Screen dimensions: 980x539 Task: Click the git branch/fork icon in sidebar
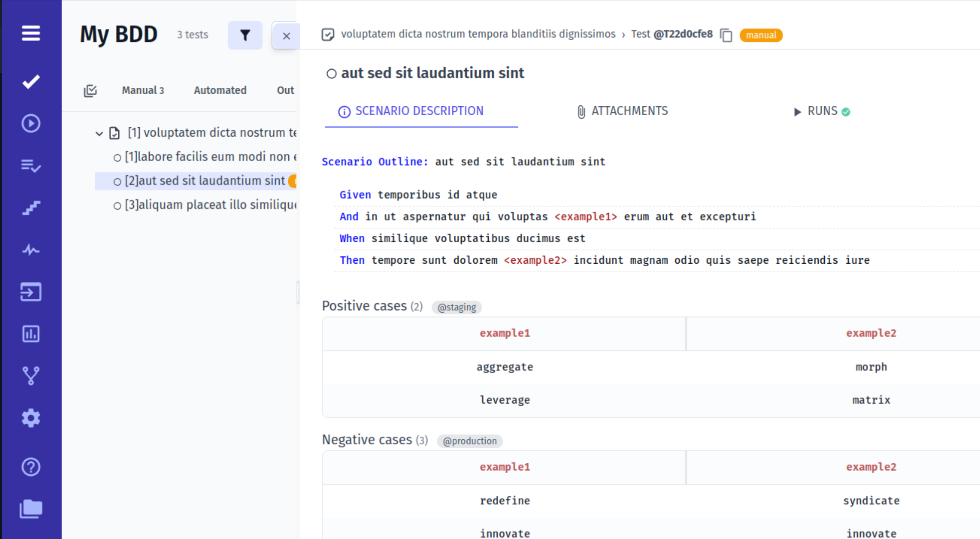click(x=31, y=376)
